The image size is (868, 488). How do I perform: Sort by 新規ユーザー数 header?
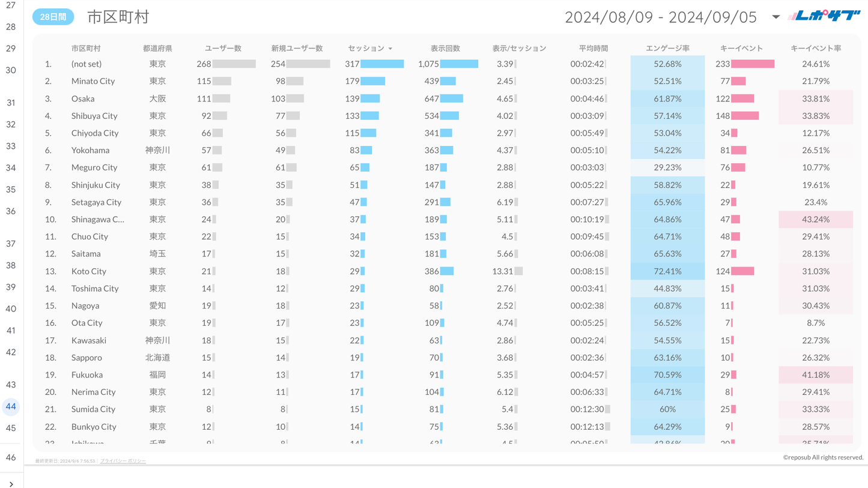click(x=297, y=48)
